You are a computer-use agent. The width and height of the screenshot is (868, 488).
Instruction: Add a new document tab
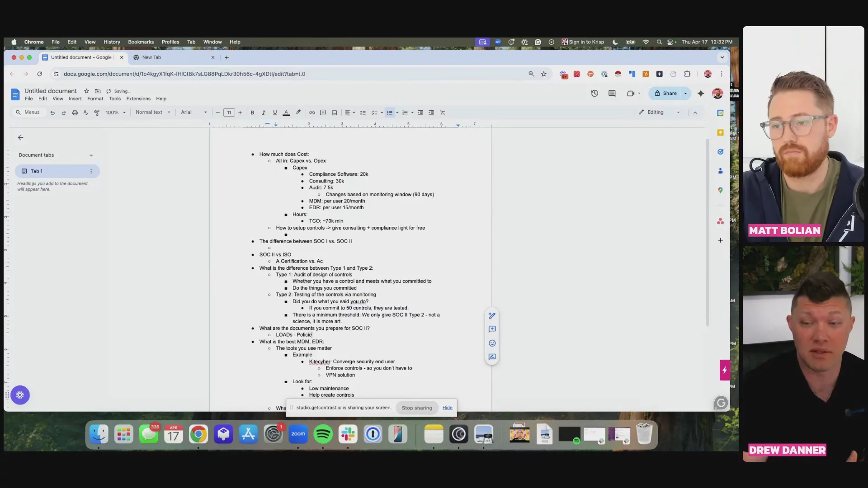tap(91, 155)
